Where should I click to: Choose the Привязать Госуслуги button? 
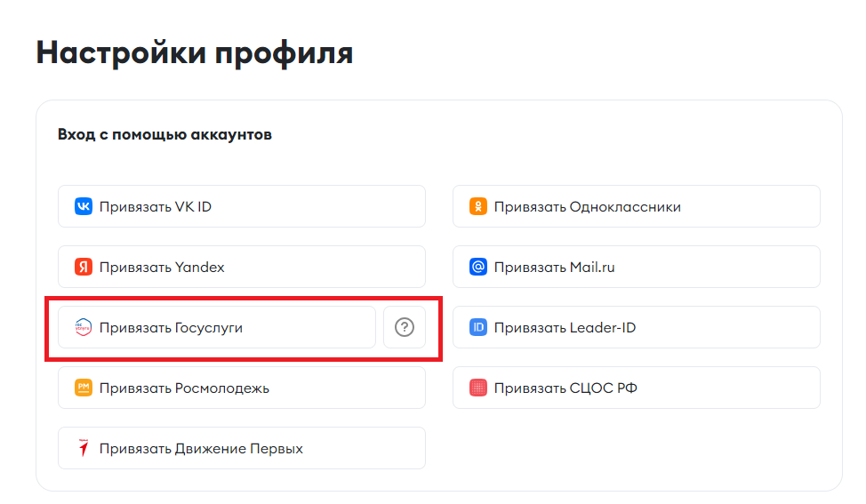pyautogui.click(x=217, y=327)
